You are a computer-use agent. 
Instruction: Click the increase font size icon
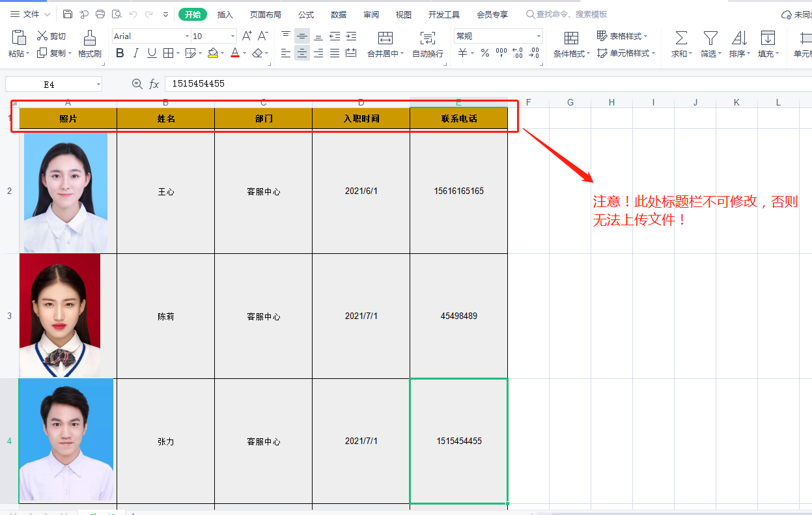(x=247, y=36)
